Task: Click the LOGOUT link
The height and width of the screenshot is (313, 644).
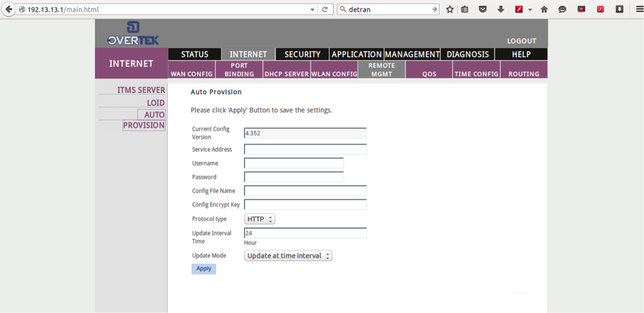Action: (x=522, y=41)
